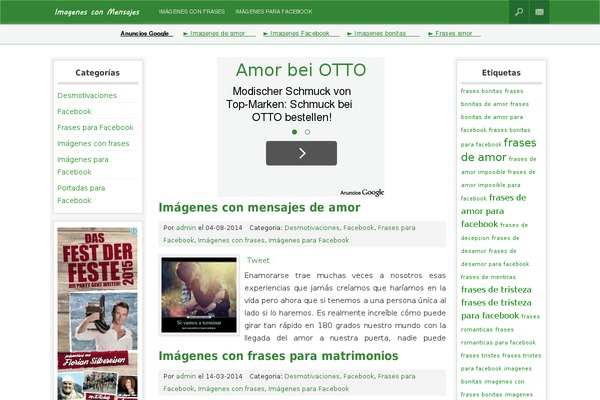Click admin author link on 04-08-2014 post
This screenshot has width=600, height=400.
tap(186, 228)
